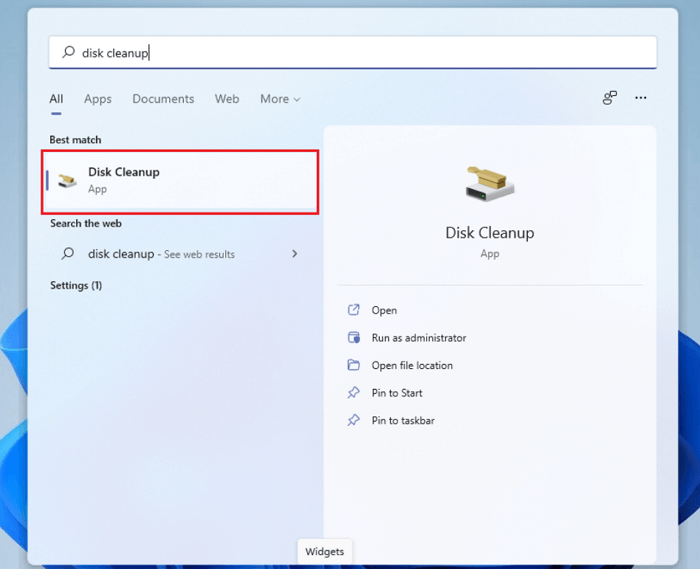Image resolution: width=700 pixels, height=569 pixels.
Task: Click the large Disk Cleanup icon in the preview
Action: tap(489, 182)
